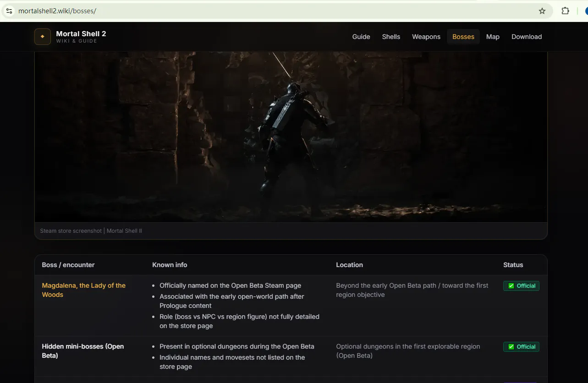
Task: Open the Steam store screenshot image
Action: click(291, 137)
